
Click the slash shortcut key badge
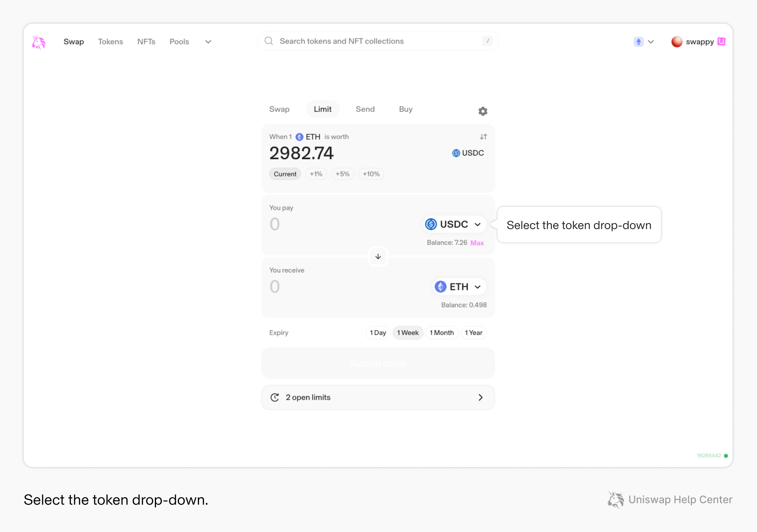(x=488, y=41)
